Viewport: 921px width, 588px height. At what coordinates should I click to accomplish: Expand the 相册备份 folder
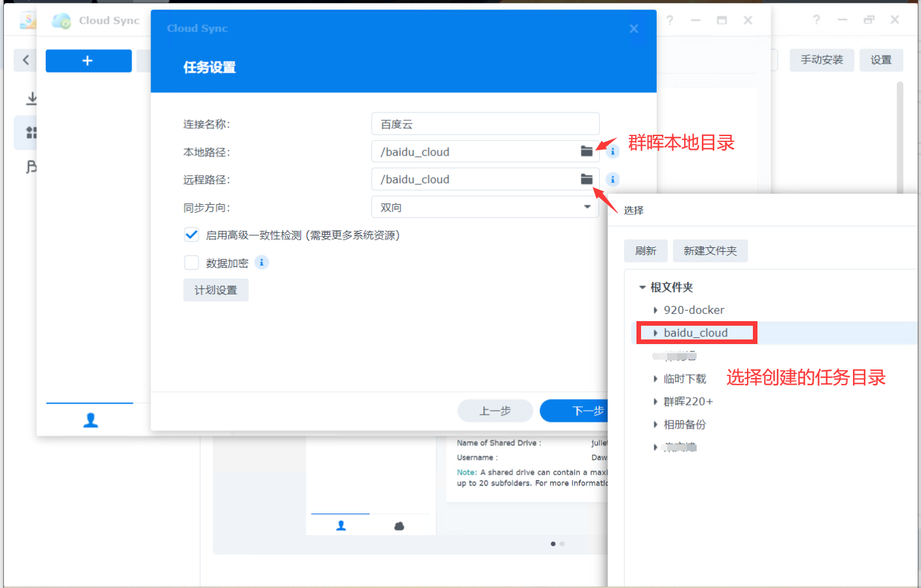(655, 424)
